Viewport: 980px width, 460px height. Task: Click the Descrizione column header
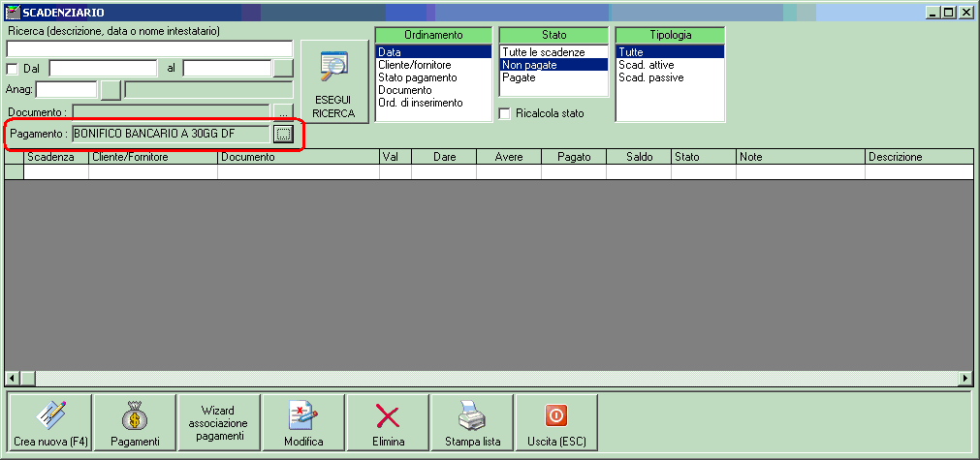coord(919,157)
